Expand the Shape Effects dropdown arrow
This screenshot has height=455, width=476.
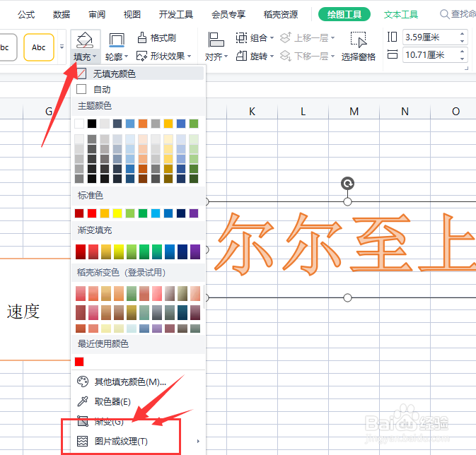click(189, 57)
